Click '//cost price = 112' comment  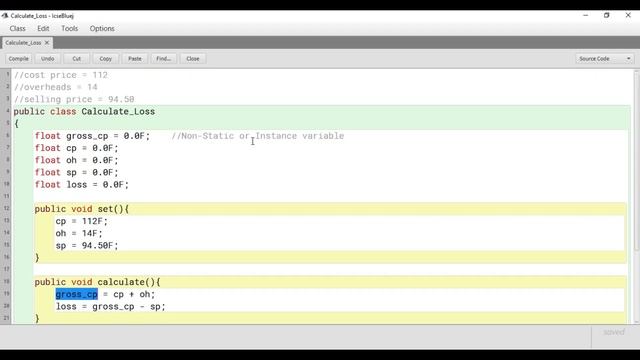pos(61,75)
